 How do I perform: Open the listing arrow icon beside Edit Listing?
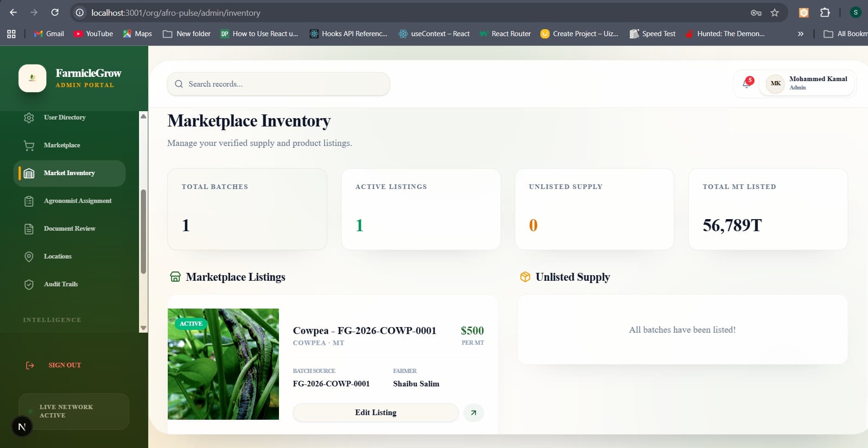(473, 413)
